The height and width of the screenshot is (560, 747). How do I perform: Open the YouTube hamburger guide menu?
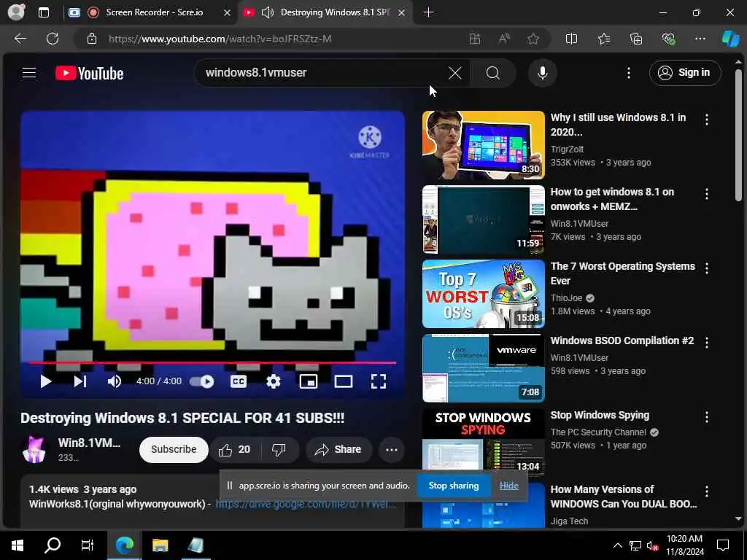point(29,72)
